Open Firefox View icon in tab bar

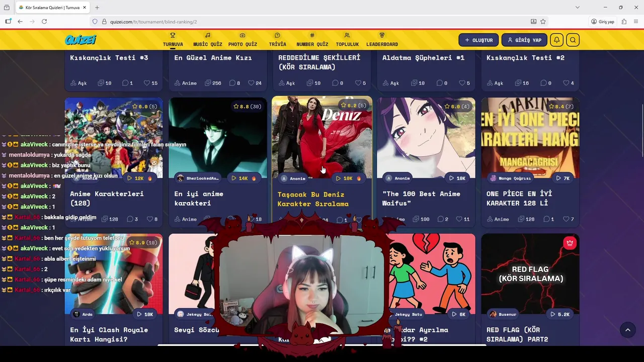7,8
